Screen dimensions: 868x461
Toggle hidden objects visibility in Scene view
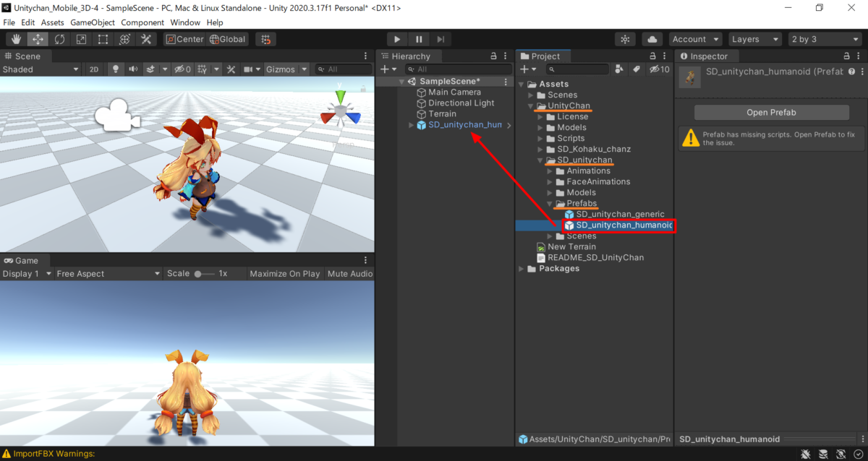coord(182,69)
